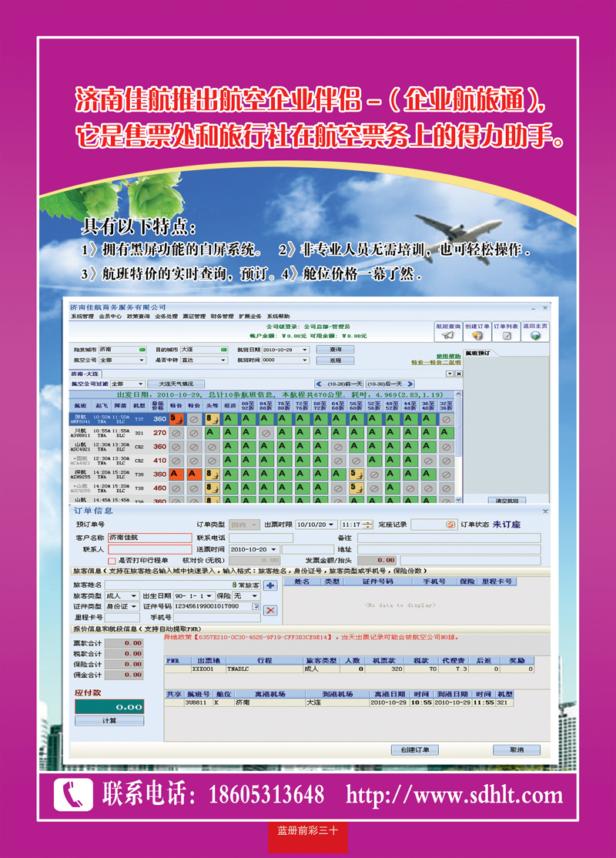Open the 系统管理 menu
This screenshot has height=858, width=616.
(82, 317)
